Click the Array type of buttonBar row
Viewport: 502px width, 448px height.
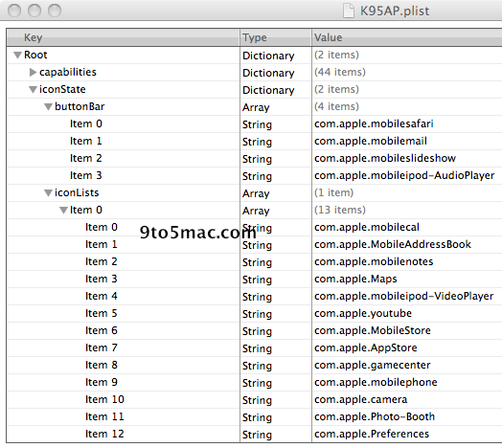point(256,107)
